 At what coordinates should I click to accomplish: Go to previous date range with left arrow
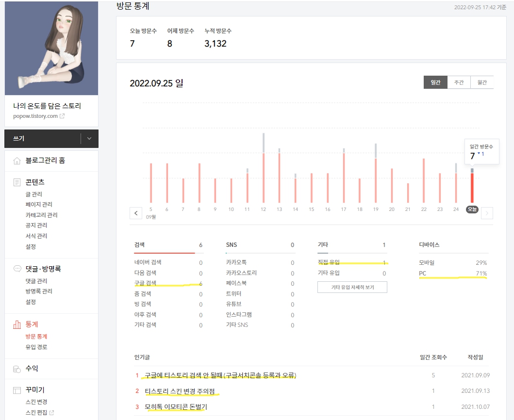[x=136, y=213]
